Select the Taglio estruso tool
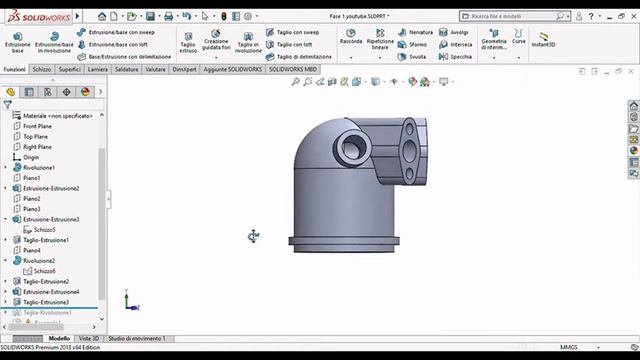 pyautogui.click(x=188, y=42)
